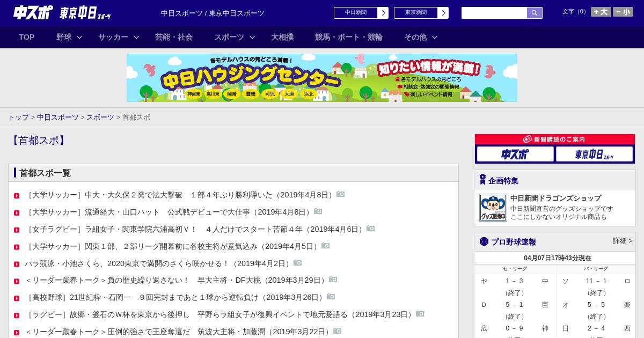Click photo icon beside 21世紀枠・石岡一 article
644x338 pixels.
[331, 297]
